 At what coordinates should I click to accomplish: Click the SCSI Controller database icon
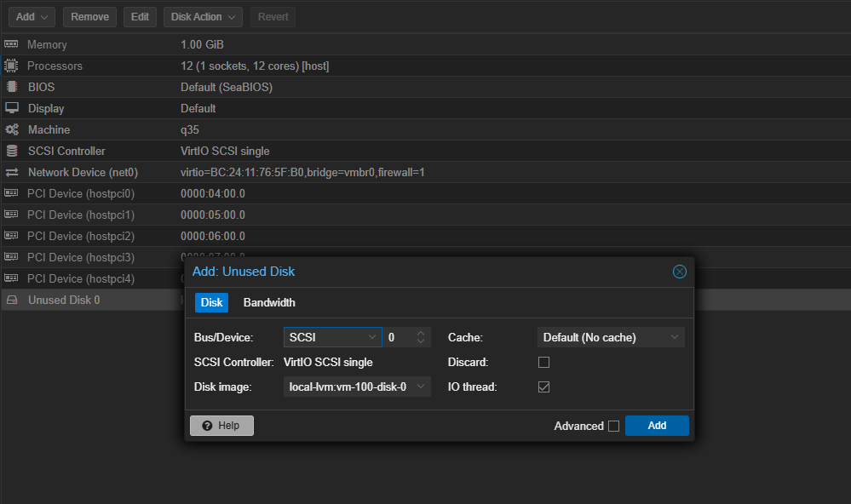coord(11,151)
